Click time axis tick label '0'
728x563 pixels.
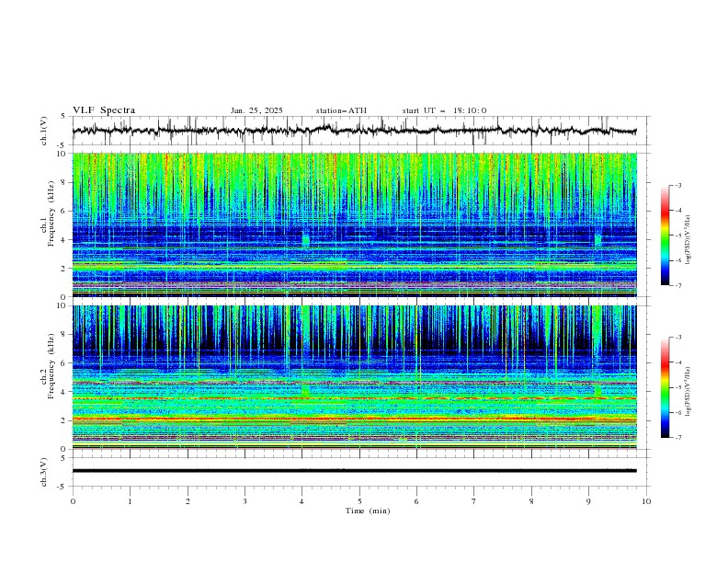pos(73,501)
